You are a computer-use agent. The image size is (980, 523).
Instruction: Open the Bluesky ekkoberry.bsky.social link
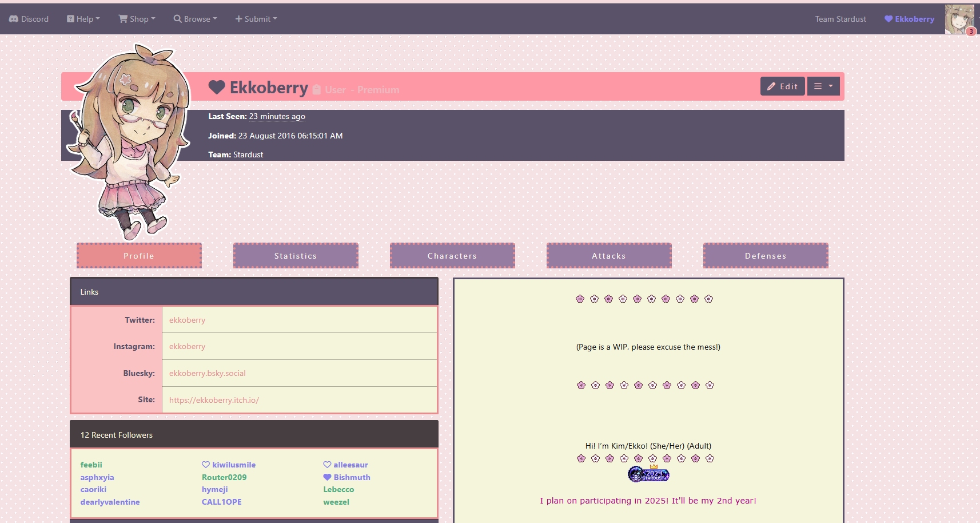tap(207, 373)
